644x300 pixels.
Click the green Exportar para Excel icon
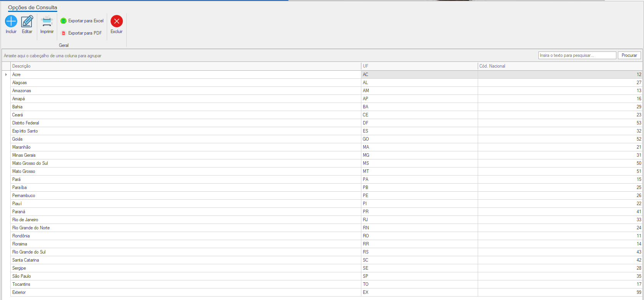(x=63, y=21)
